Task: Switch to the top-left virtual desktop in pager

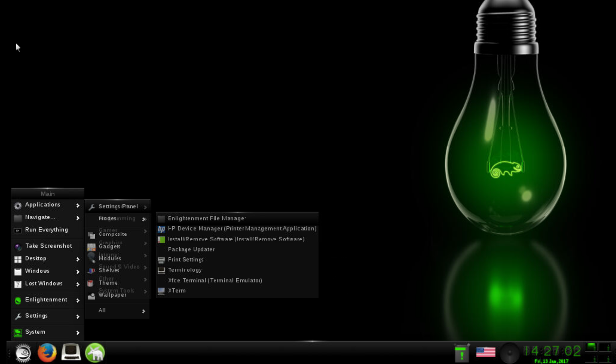Action: [x=591, y=347]
